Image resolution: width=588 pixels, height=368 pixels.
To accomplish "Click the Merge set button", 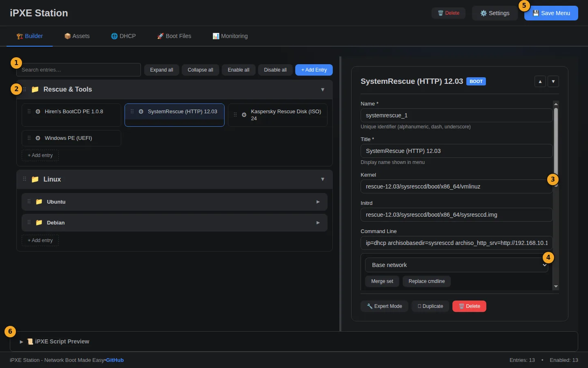I will coord(382,281).
